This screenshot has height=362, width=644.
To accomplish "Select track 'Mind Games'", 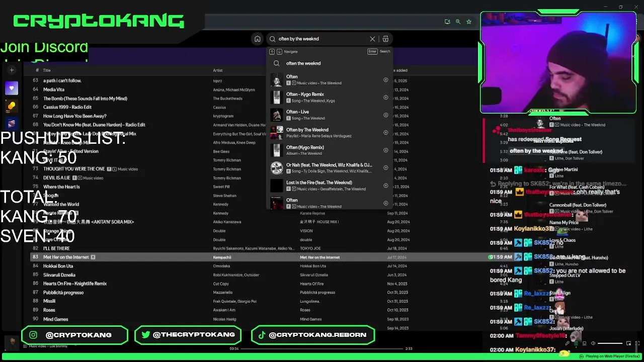I will pos(55,319).
